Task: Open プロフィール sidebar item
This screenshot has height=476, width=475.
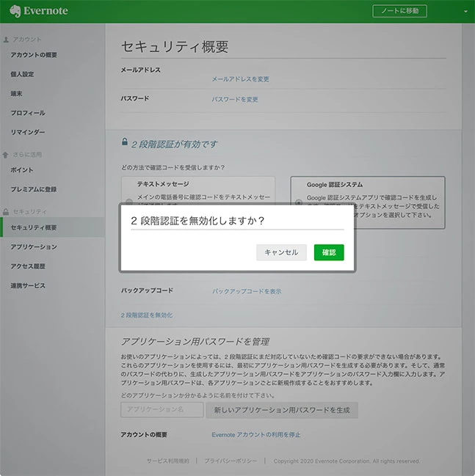Action: click(x=28, y=113)
